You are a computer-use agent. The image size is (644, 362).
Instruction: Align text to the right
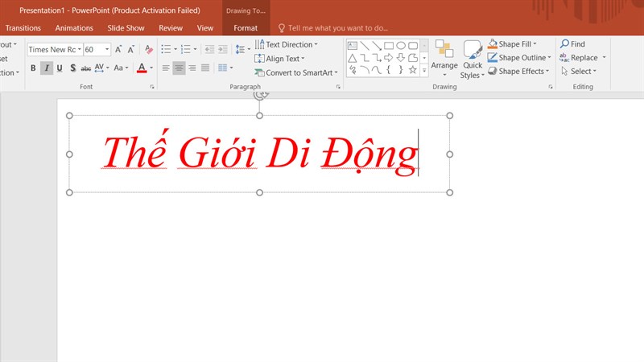pyautogui.click(x=192, y=68)
